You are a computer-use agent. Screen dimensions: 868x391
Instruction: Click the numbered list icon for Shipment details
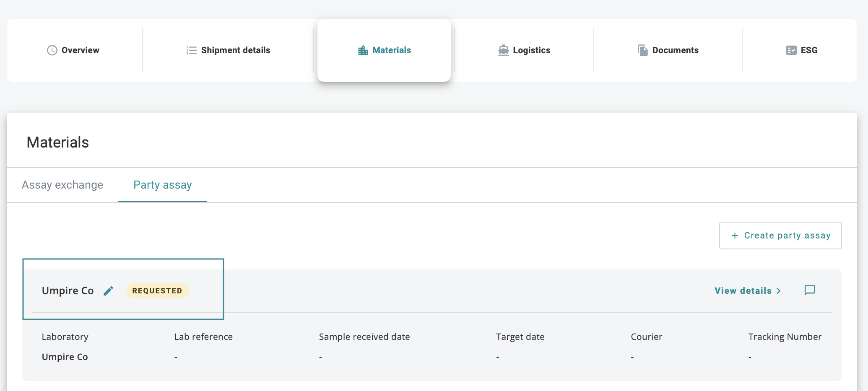[x=191, y=50]
